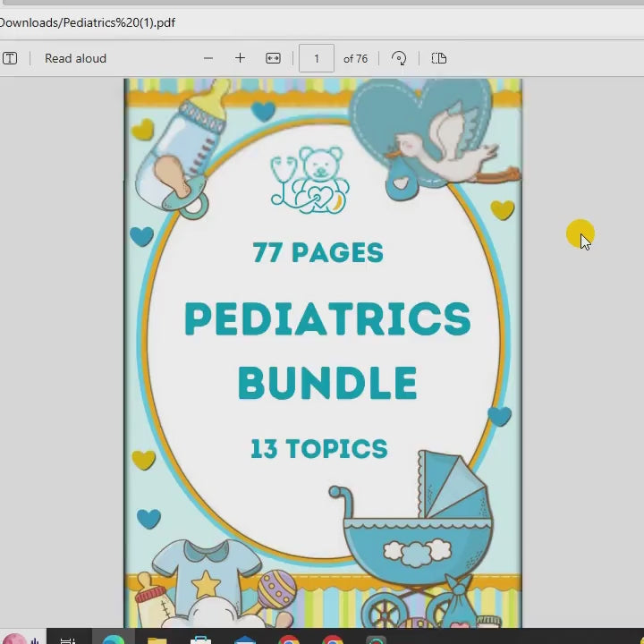Toggle the Fit to width icon

coord(273,58)
